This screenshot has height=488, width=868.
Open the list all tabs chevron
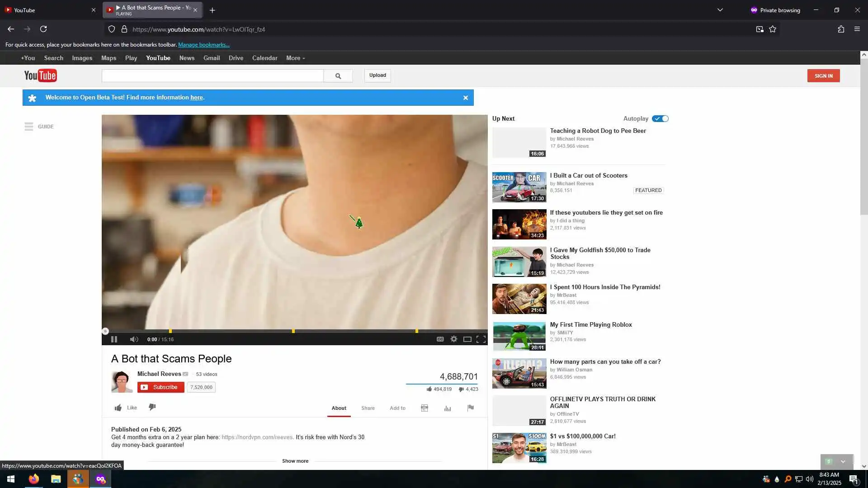[x=720, y=10]
